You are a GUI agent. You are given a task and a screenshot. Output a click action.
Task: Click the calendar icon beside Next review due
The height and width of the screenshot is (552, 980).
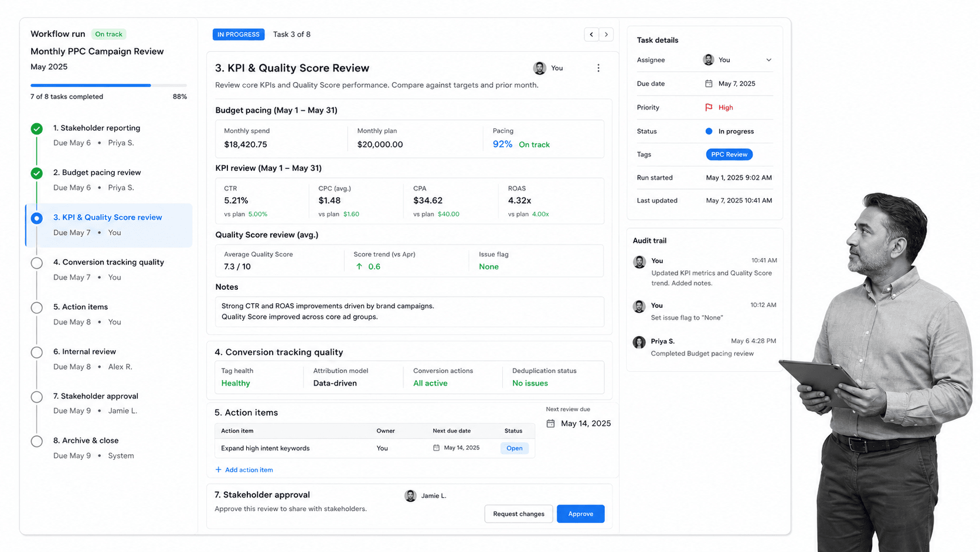pos(550,424)
